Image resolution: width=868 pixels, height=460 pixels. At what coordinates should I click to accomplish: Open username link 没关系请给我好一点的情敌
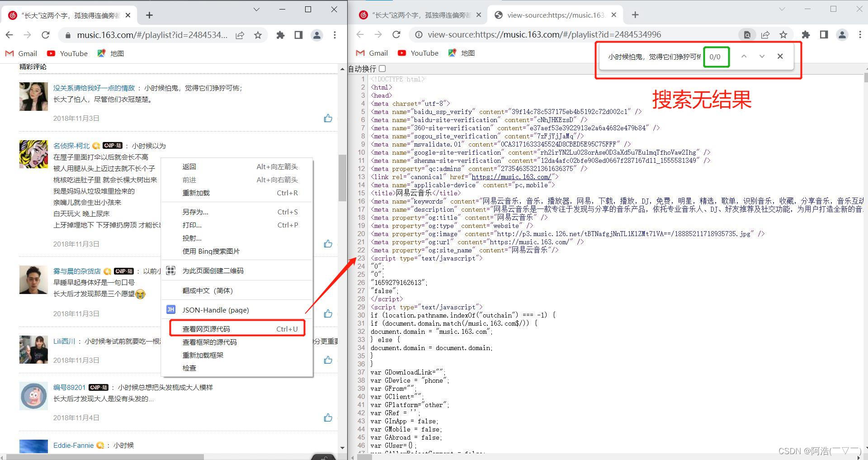(94, 88)
